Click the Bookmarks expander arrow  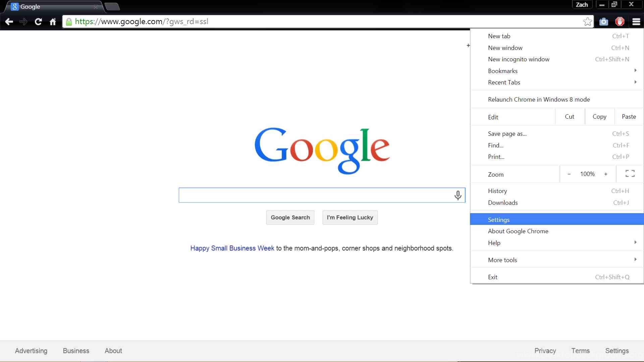pos(636,70)
